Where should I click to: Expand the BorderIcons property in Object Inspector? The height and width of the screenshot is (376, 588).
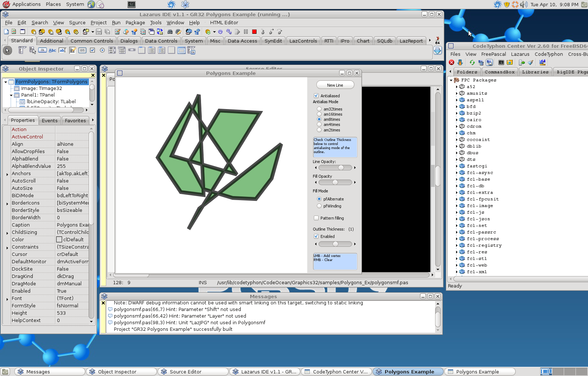7,204
